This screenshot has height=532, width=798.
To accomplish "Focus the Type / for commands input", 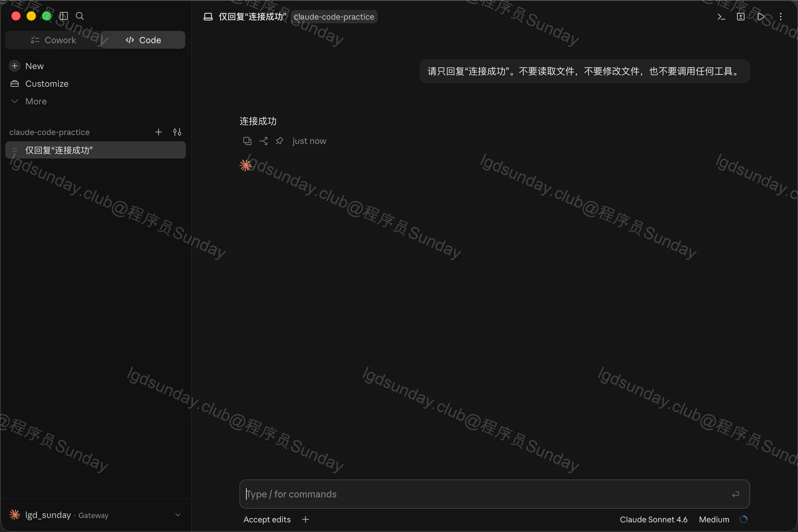I will tap(494, 494).
